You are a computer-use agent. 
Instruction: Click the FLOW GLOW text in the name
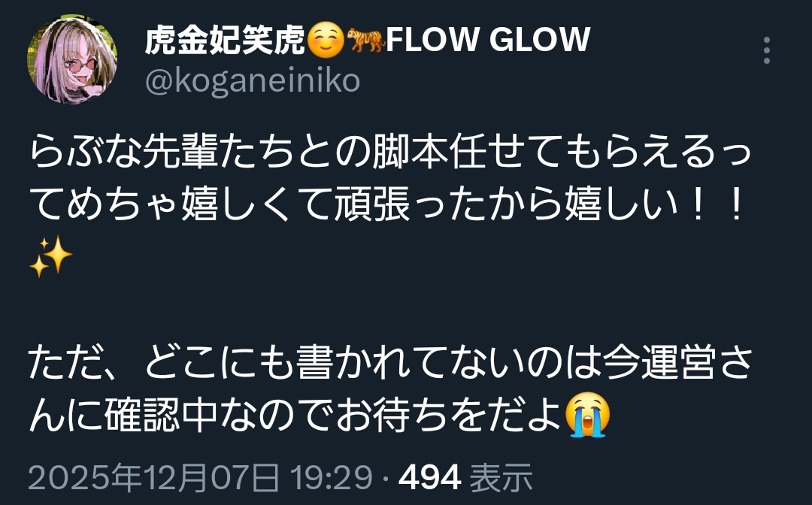[x=488, y=40]
